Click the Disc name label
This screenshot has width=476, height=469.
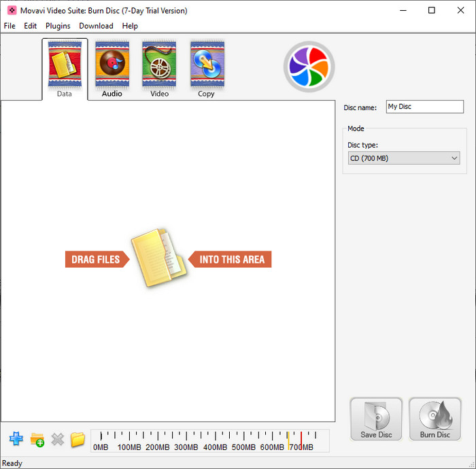(360, 107)
